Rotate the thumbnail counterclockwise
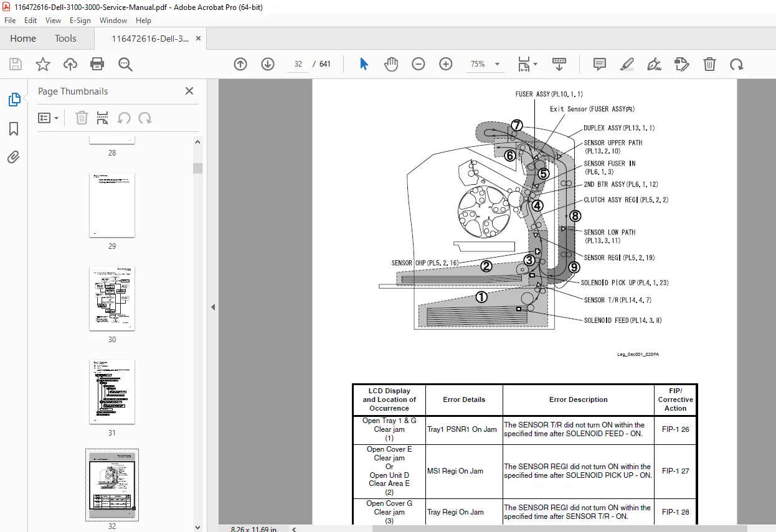This screenshot has height=532, width=776. pos(124,118)
